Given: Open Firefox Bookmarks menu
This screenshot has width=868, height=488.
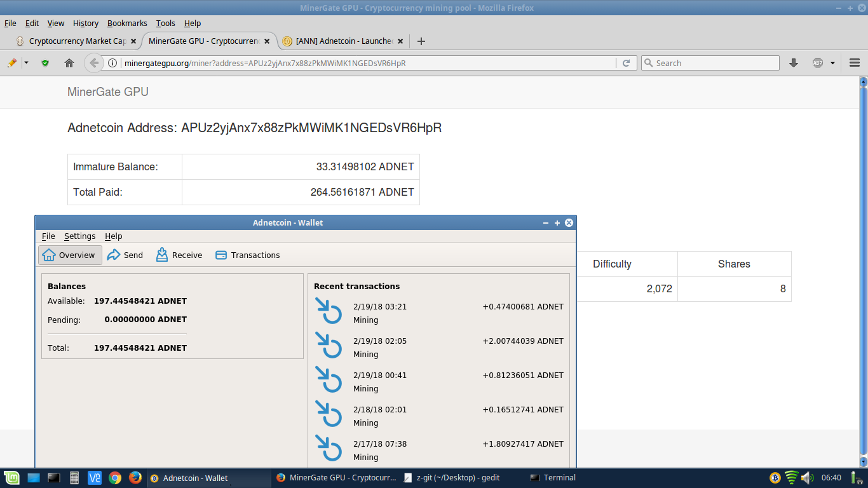Looking at the screenshot, I should pyautogui.click(x=127, y=23).
